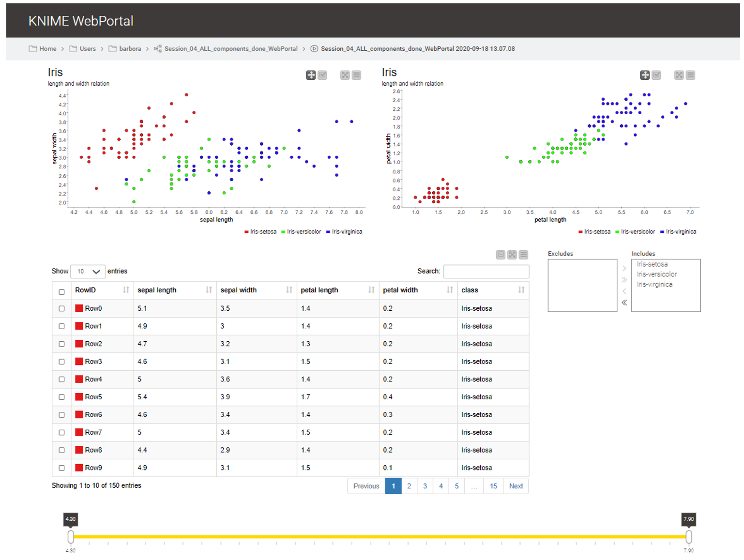
Task: Select Iris-versicolor in Includes list
Action: [657, 274]
